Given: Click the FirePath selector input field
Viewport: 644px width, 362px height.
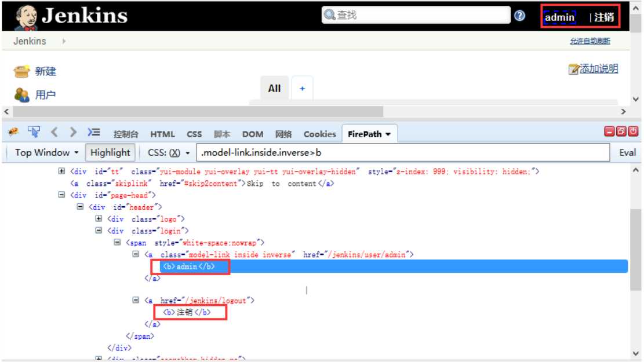Looking at the screenshot, I should 403,153.
